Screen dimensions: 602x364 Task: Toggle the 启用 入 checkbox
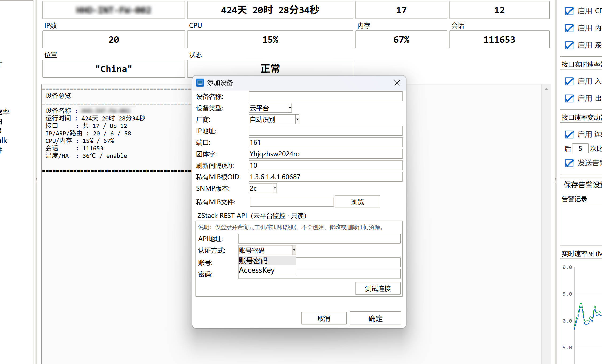569,81
